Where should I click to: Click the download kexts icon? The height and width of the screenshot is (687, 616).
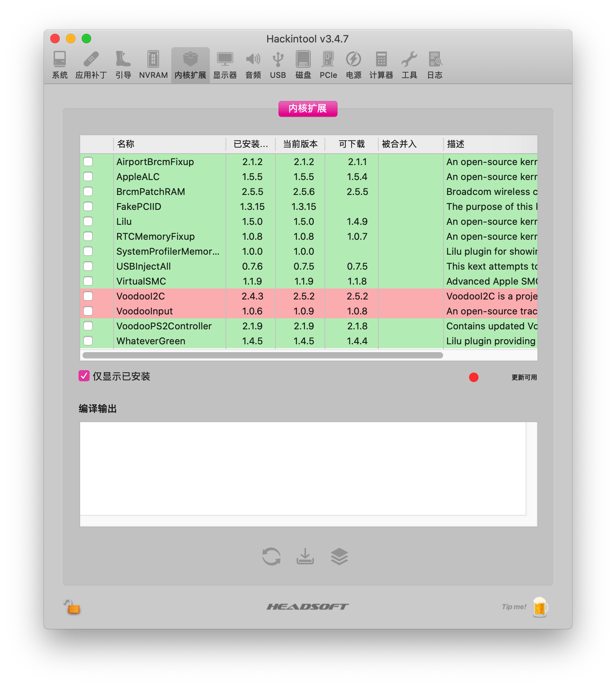[x=305, y=557]
